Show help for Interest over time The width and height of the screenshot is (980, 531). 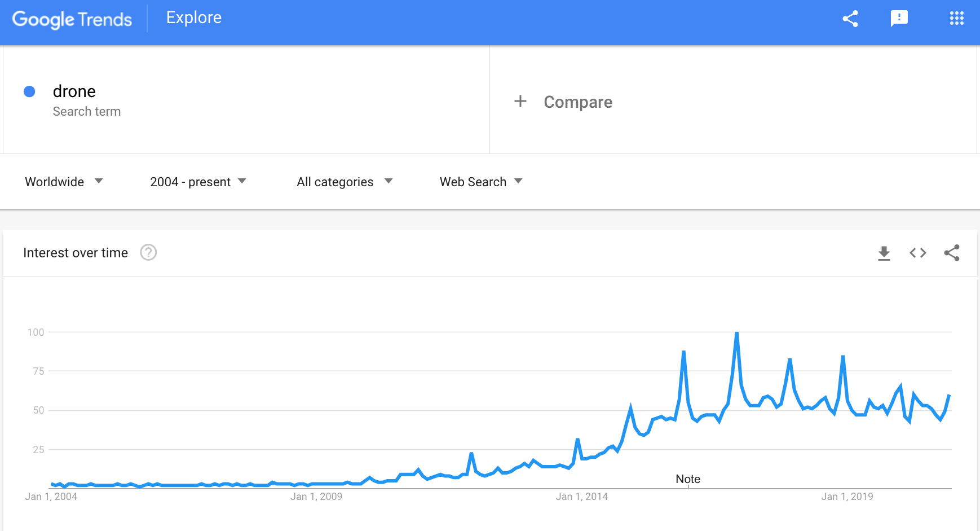pos(148,252)
